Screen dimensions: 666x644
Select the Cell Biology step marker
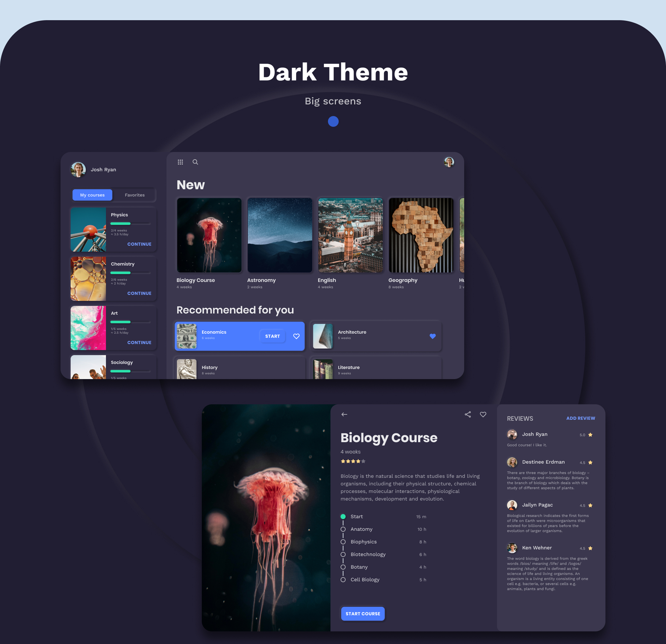343,580
